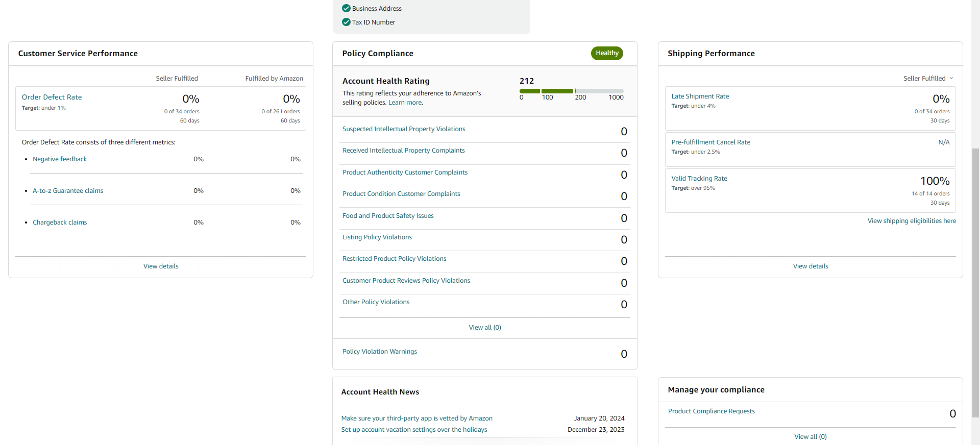Click Learn more about Account Health Rating
Image resolution: width=980 pixels, height=445 pixels.
point(405,103)
